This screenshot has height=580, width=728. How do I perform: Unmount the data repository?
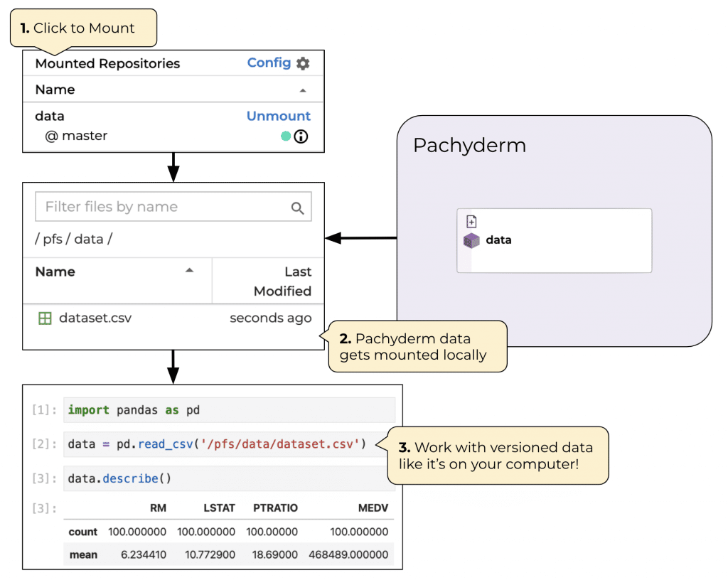[279, 116]
